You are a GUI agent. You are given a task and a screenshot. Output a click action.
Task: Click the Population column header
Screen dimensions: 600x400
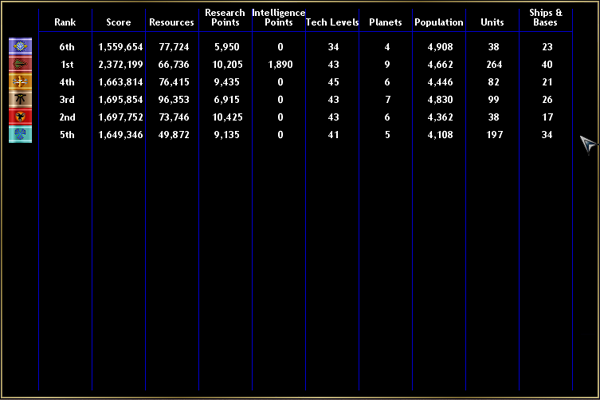pyautogui.click(x=439, y=22)
